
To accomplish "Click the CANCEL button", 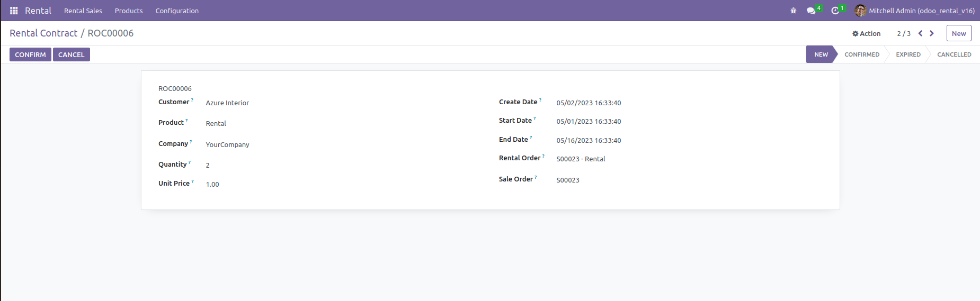I will click(72, 54).
